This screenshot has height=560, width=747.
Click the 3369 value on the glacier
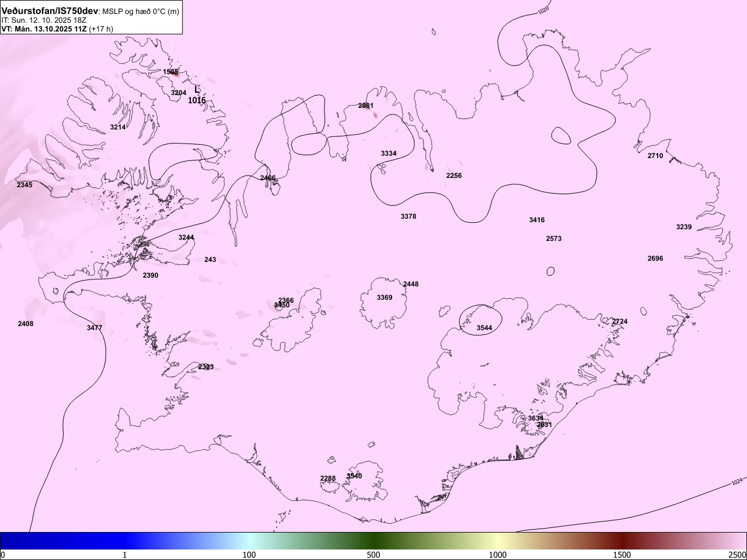(385, 297)
